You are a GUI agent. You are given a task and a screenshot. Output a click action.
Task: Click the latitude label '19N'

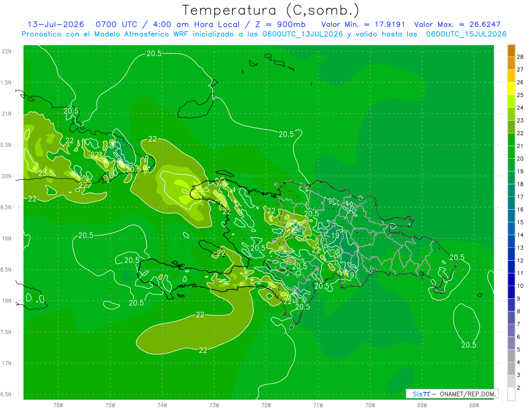[x=7, y=239]
